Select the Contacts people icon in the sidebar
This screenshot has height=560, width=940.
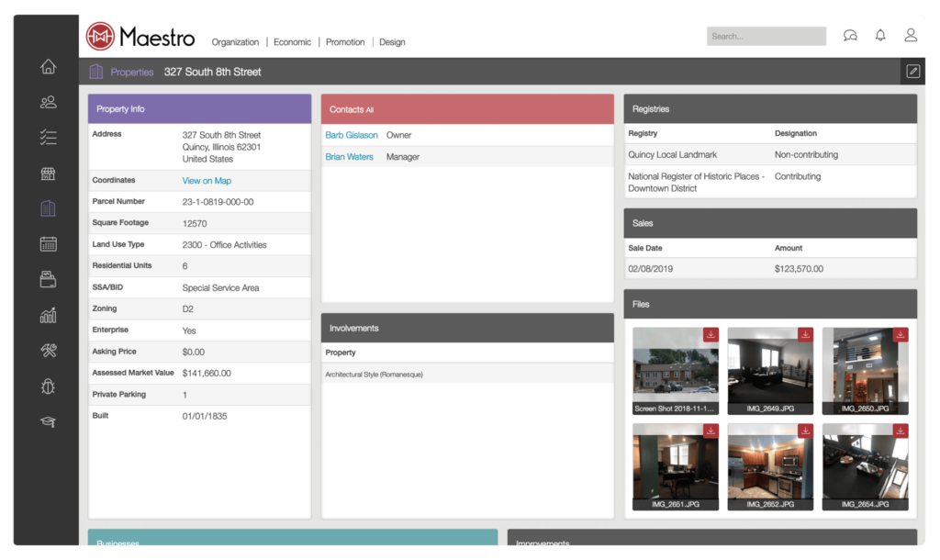coord(47,102)
